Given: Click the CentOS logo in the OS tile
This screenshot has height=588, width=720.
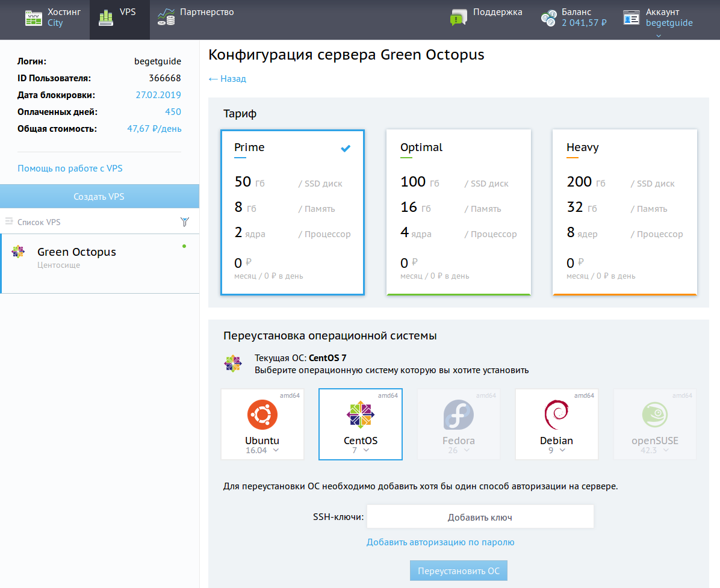Looking at the screenshot, I should tap(361, 415).
